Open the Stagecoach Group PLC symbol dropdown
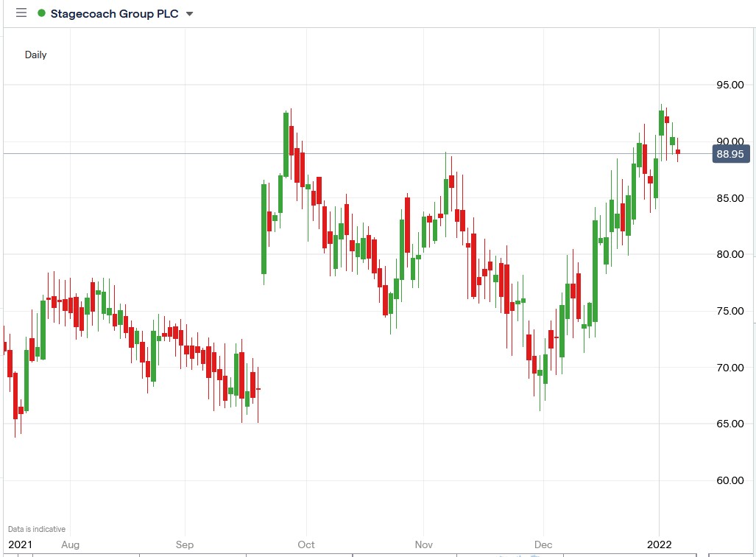Image resolution: width=756 pixels, height=557 pixels. [x=114, y=13]
